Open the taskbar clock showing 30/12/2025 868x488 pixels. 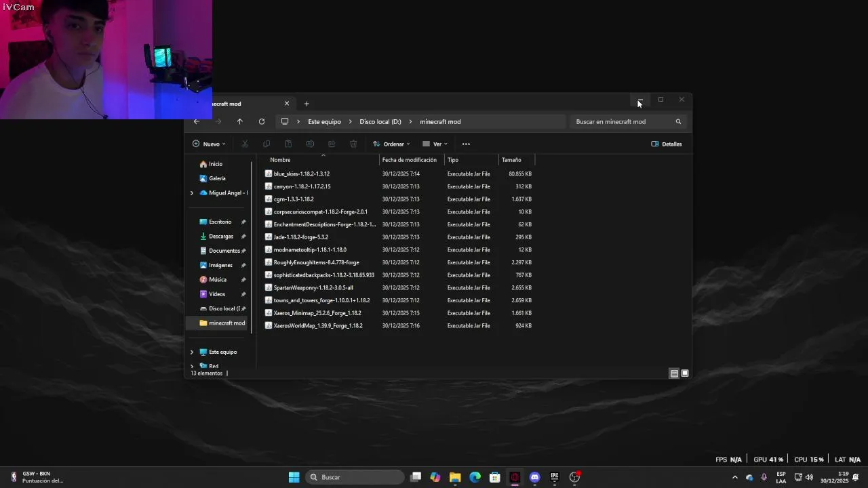pyautogui.click(x=835, y=477)
